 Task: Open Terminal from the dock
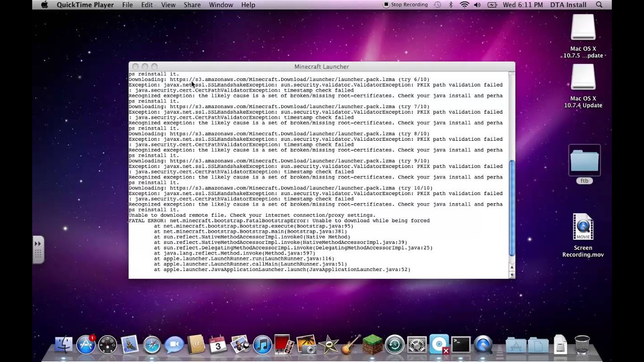[461, 344]
